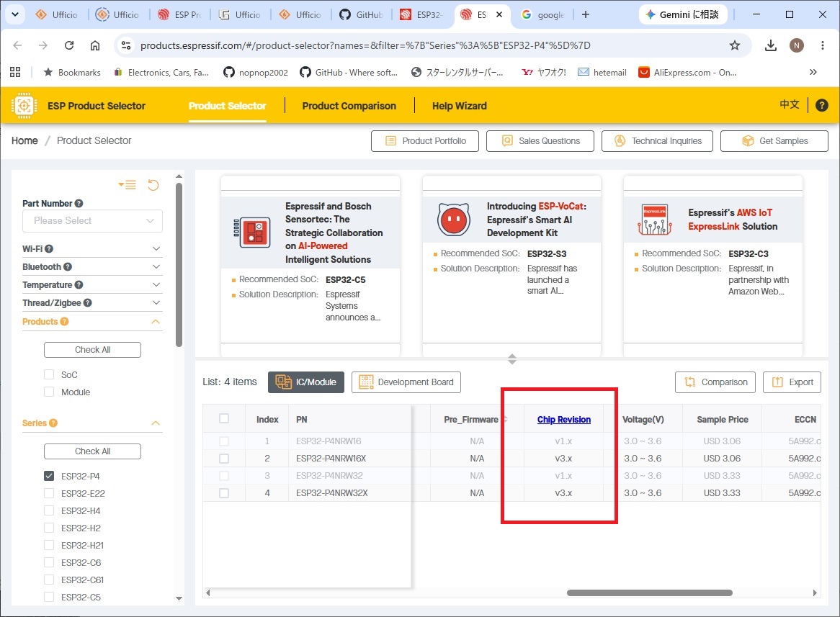
Task: Open the help question mark icon in yellow header
Action: pyautogui.click(x=821, y=106)
